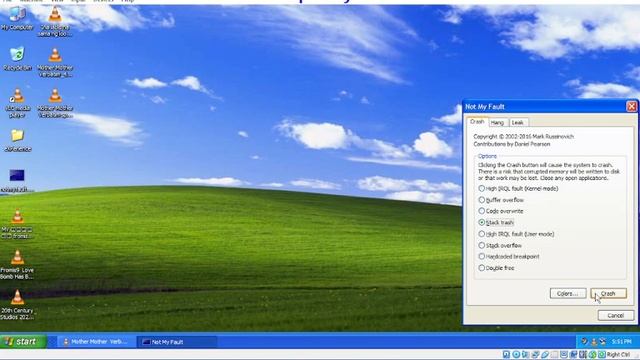This screenshot has width=640, height=360.
Task: Close the Not My Fault dialog
Action: click(x=631, y=107)
